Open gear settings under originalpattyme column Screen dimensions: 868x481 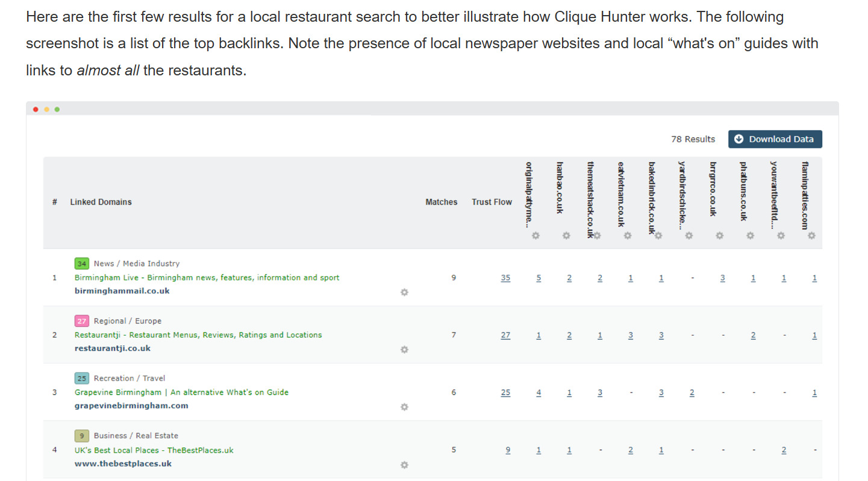(535, 235)
